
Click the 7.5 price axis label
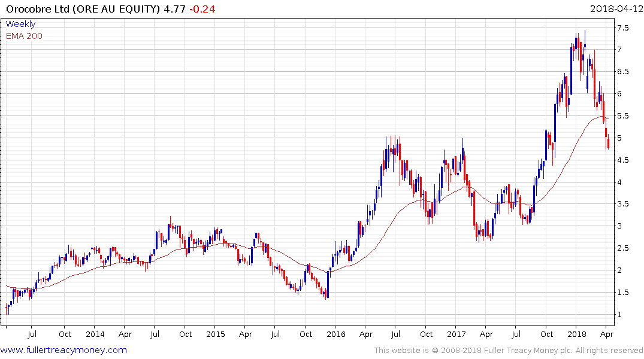[x=622, y=28]
